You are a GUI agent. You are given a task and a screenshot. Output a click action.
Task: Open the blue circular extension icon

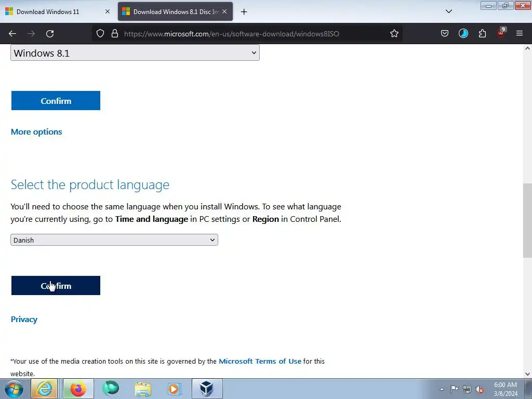463,33
